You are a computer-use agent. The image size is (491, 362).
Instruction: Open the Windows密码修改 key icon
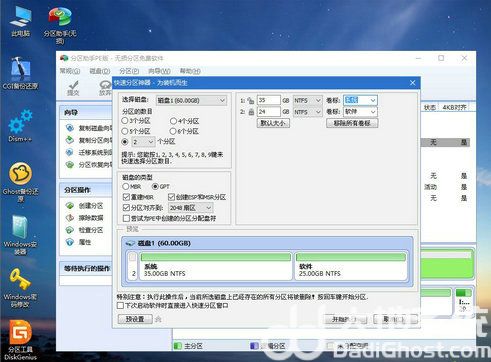[20, 288]
